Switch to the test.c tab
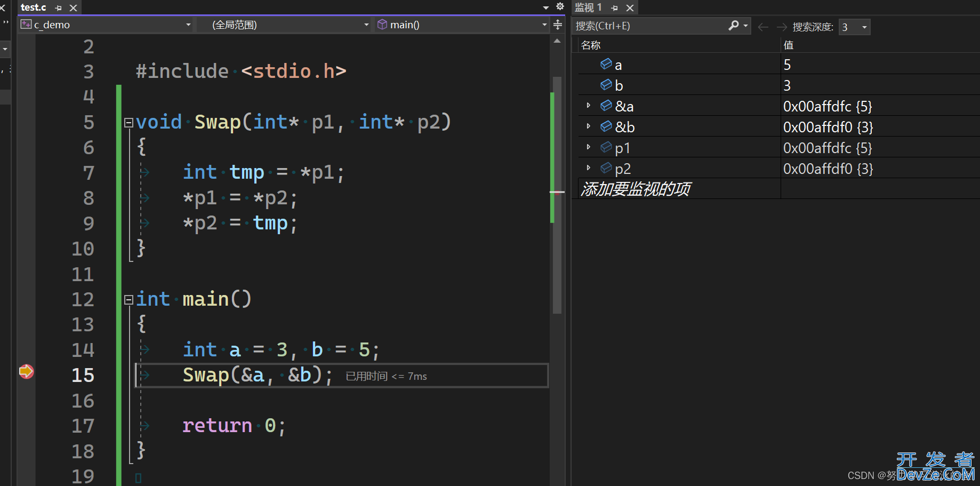Screen dimensions: 980x486 click(x=33, y=7)
